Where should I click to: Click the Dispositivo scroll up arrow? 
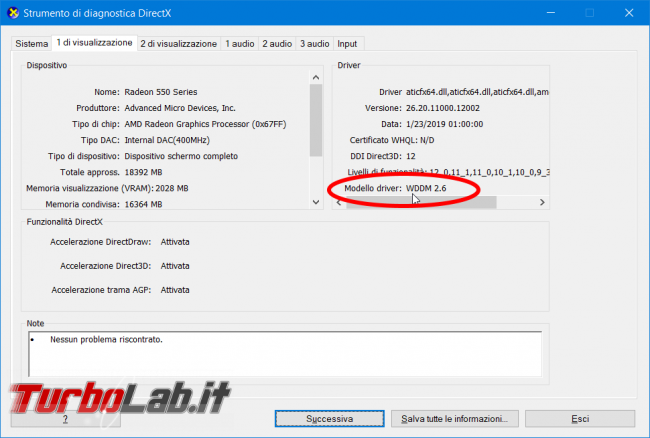pos(316,77)
